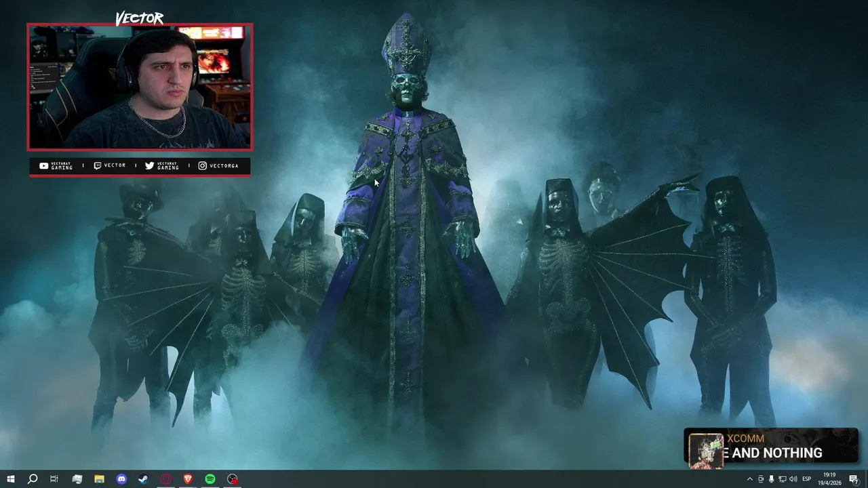Open OBS Studio recording icon in taskbar
868x488 pixels.
pyautogui.click(x=233, y=479)
